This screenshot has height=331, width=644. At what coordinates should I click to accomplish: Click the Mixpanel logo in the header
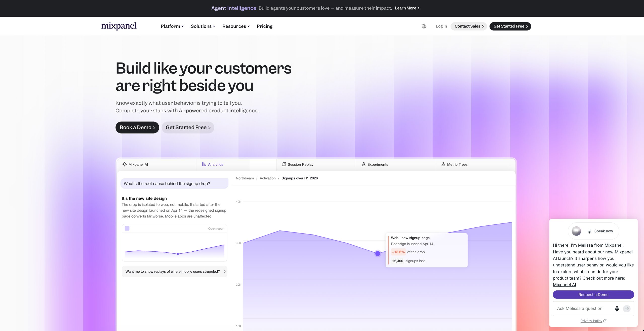pos(119,26)
